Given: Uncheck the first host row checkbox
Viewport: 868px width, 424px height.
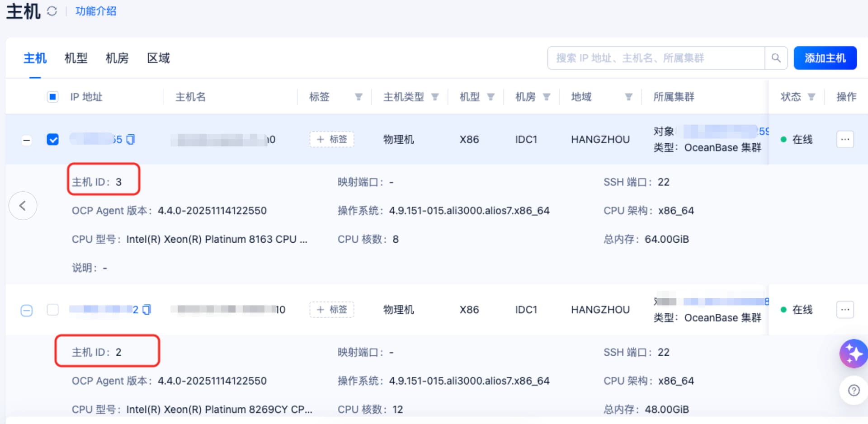Looking at the screenshot, I should [53, 139].
